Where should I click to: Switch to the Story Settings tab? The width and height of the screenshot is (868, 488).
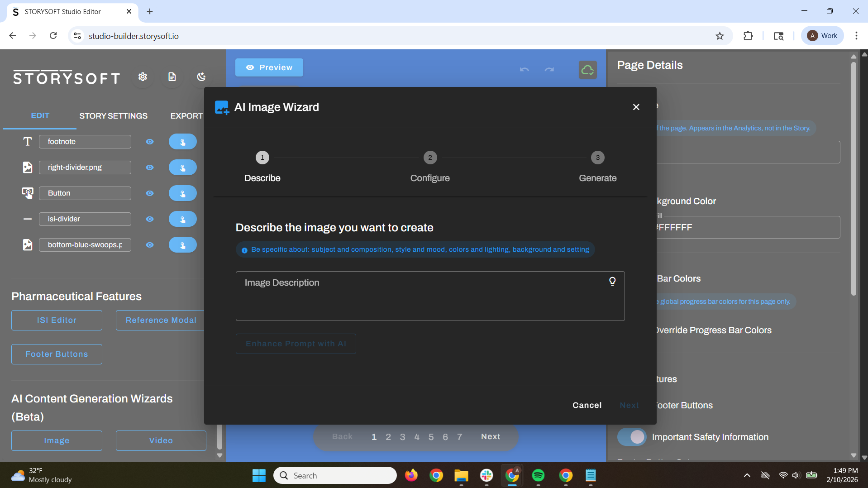[x=113, y=115]
